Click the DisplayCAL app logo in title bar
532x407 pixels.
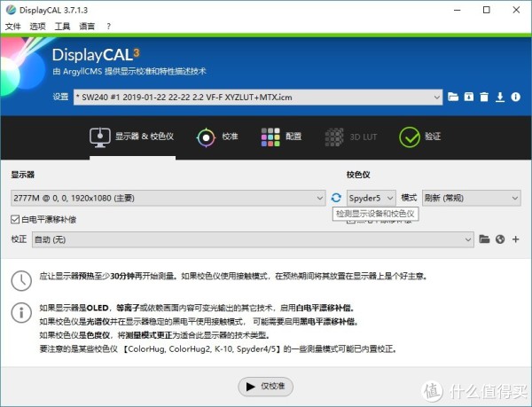(11, 10)
